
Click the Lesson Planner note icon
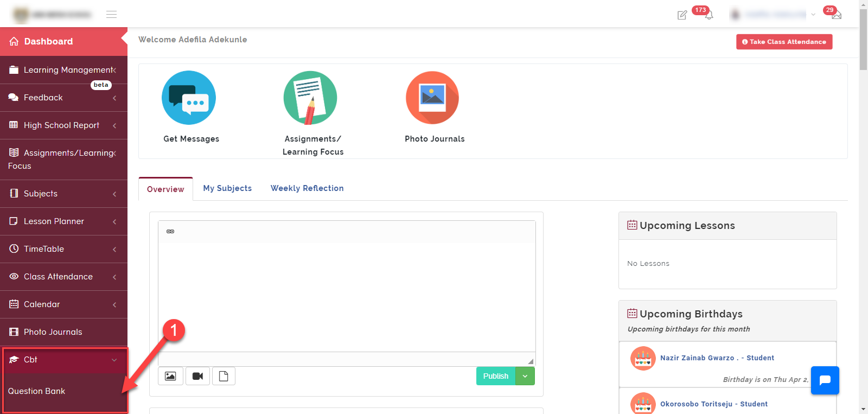14,221
